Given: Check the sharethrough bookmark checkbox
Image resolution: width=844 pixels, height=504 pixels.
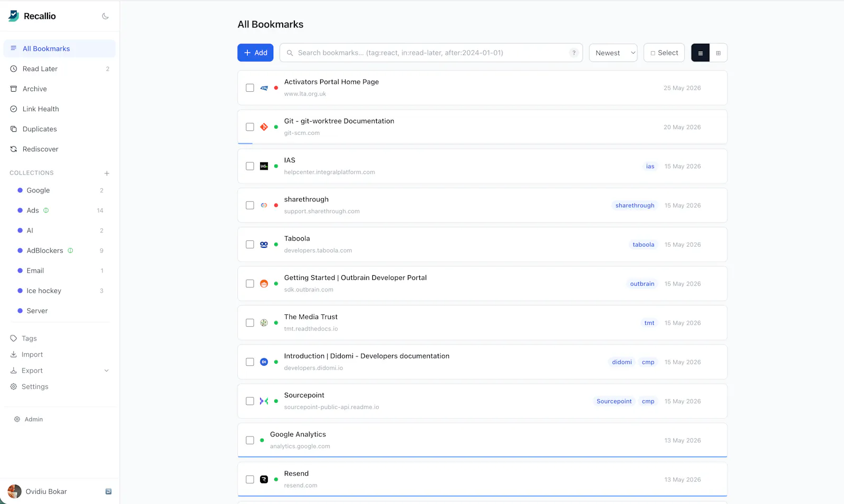Looking at the screenshot, I should coord(250,206).
